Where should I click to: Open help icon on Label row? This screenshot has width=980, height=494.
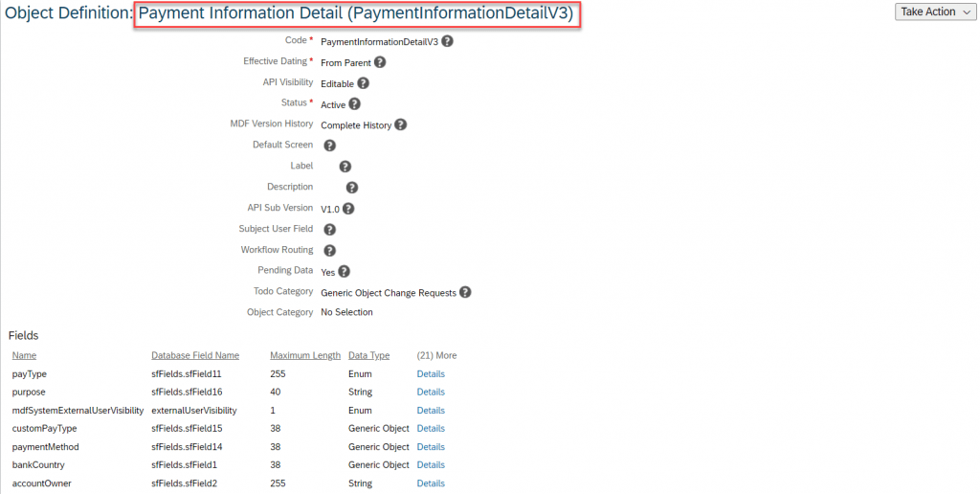pyautogui.click(x=345, y=167)
